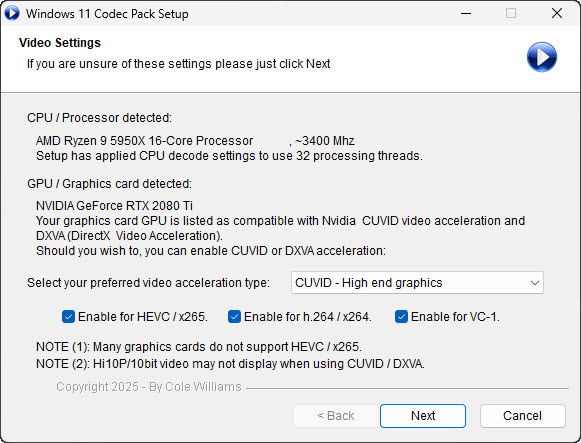Toggle the h.264 / x264 checkbox
This screenshot has height=443, width=581.
[x=234, y=317]
